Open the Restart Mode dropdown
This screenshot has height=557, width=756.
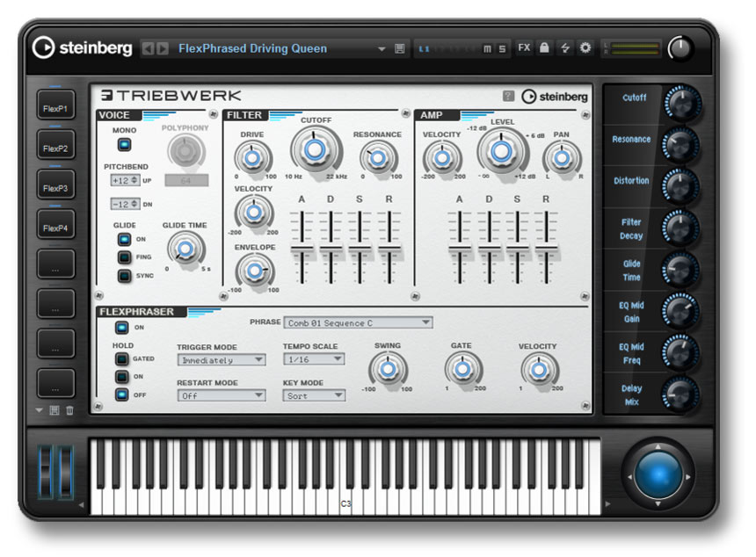tap(222, 395)
